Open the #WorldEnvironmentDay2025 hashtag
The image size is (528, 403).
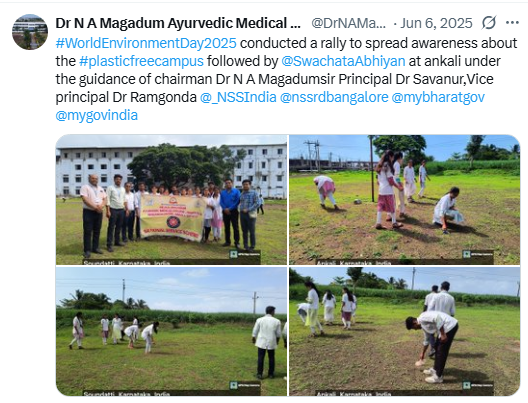pyautogui.click(x=146, y=43)
